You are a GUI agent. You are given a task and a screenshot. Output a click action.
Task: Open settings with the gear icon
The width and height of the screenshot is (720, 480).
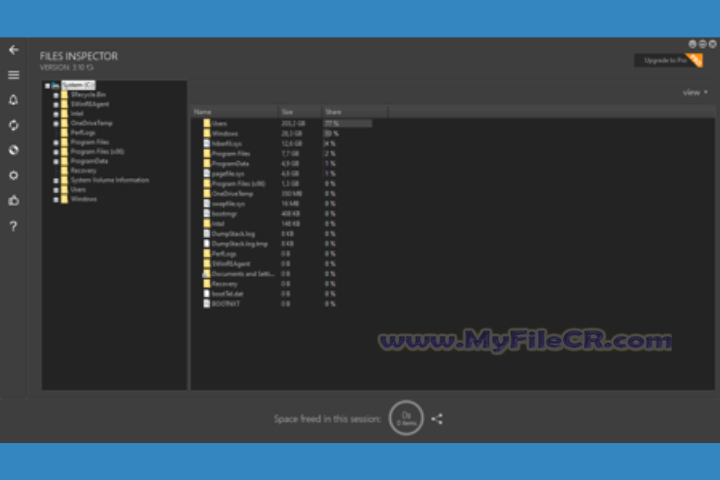[x=14, y=175]
